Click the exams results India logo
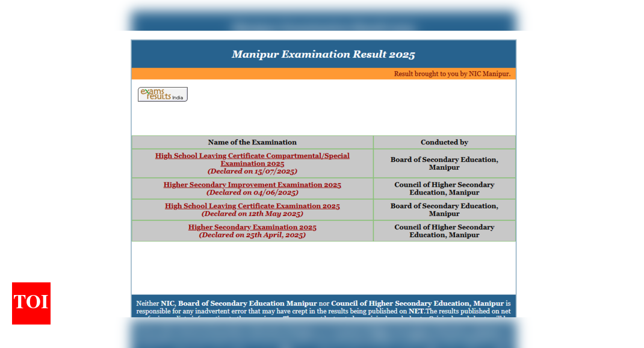This screenshot has width=644, height=348. (163, 94)
